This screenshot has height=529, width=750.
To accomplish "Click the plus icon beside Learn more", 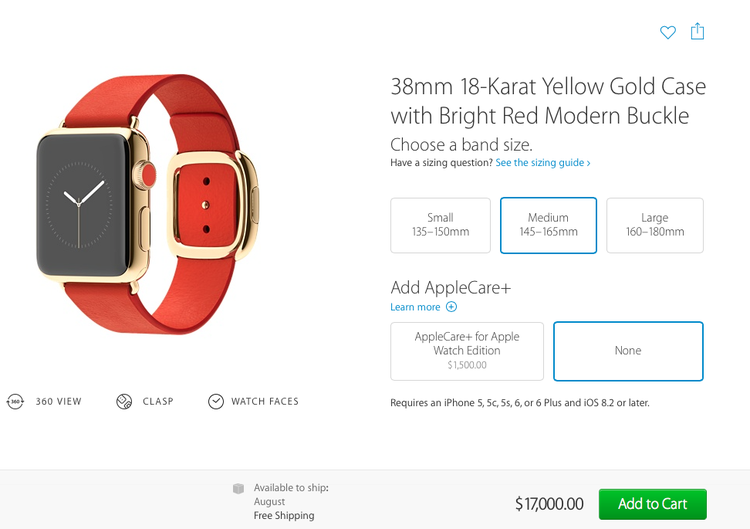I will click(x=451, y=307).
